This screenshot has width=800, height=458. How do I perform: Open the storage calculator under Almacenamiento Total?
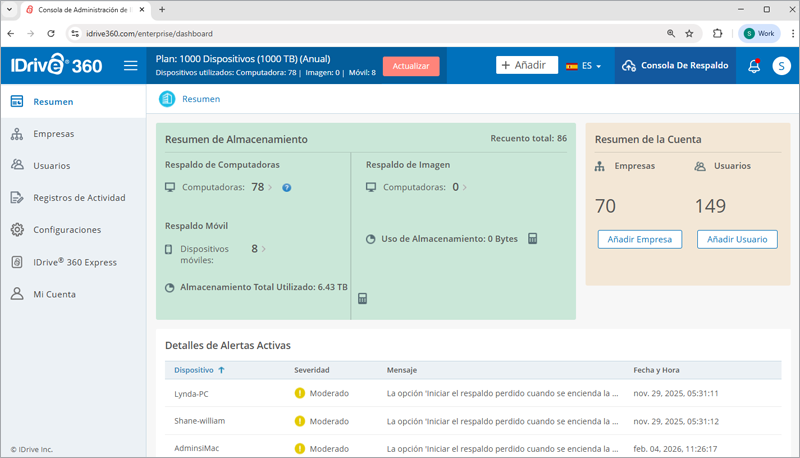[x=362, y=298]
